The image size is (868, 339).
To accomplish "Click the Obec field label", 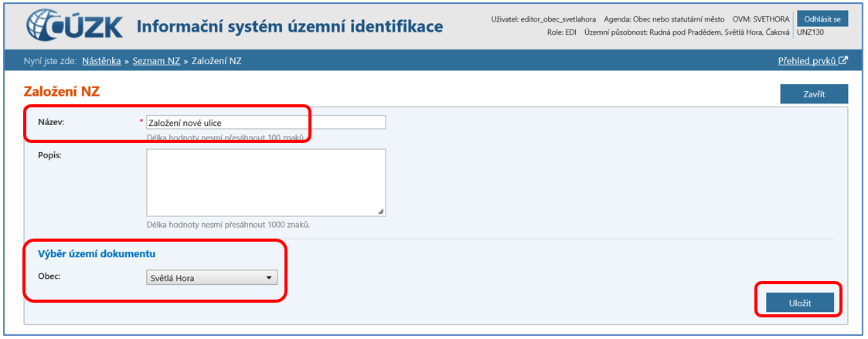I will [49, 276].
